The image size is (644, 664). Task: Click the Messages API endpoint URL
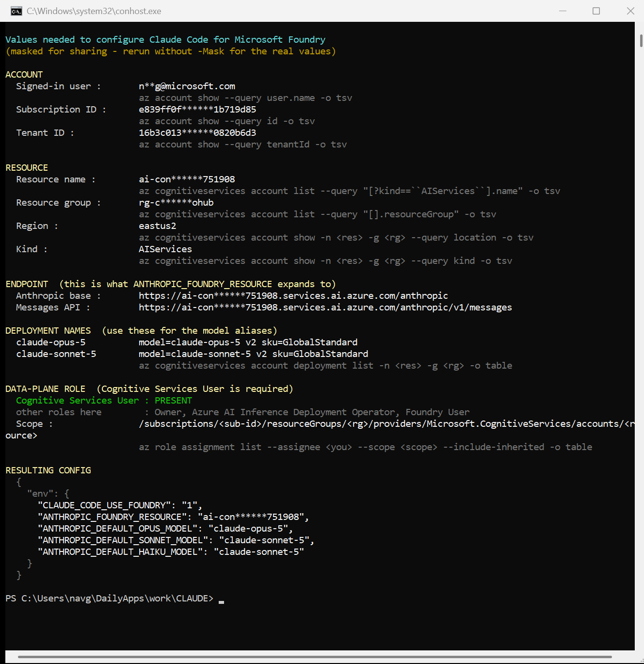pyautogui.click(x=325, y=308)
